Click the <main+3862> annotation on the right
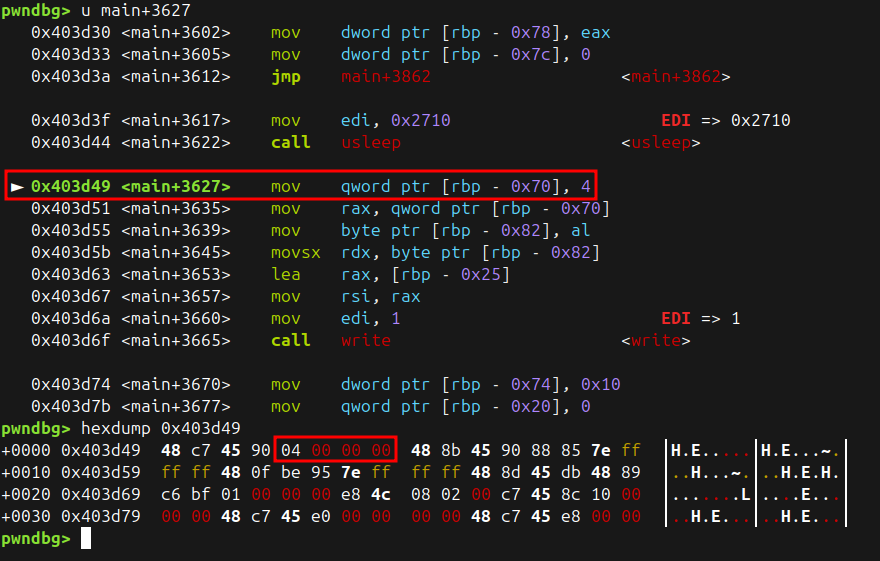Image resolution: width=880 pixels, height=561 pixels. click(x=676, y=76)
